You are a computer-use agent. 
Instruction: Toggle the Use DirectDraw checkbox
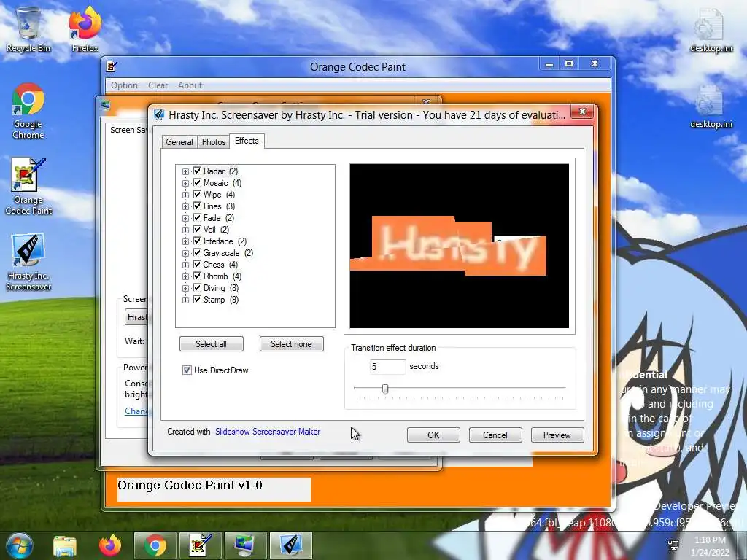(x=187, y=370)
